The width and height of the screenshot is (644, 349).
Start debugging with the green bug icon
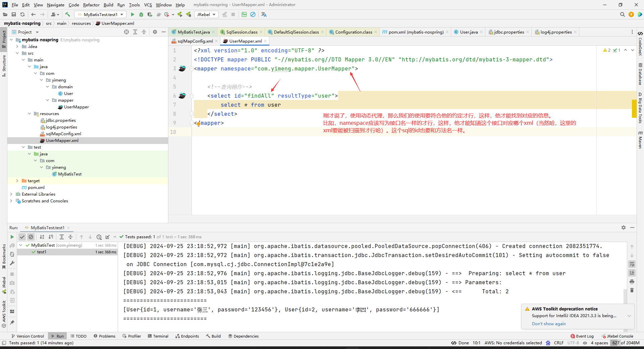coord(141,14)
